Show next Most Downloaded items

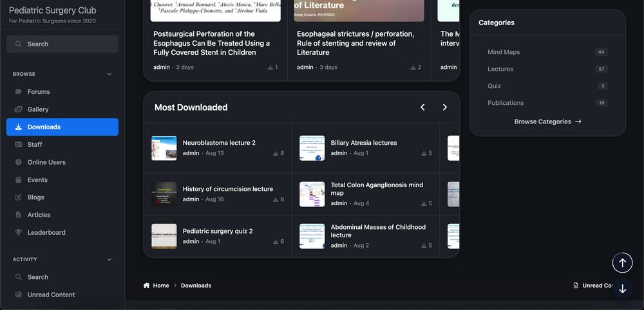coord(445,107)
